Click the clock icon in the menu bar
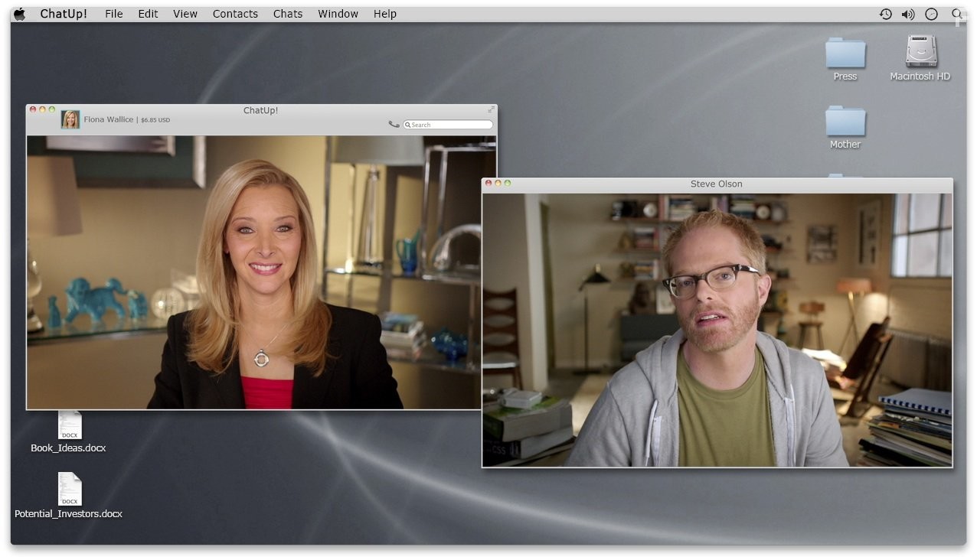This screenshot has height=560, width=977. point(930,13)
